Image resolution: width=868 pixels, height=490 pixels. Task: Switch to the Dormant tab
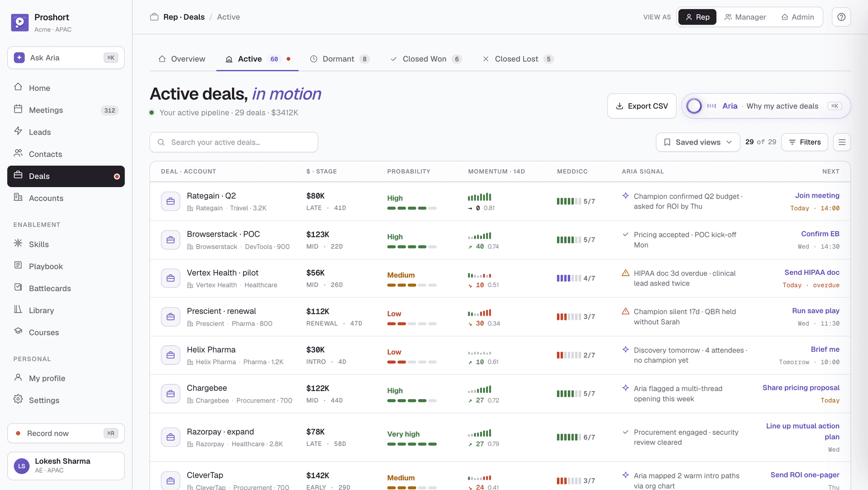(x=340, y=59)
